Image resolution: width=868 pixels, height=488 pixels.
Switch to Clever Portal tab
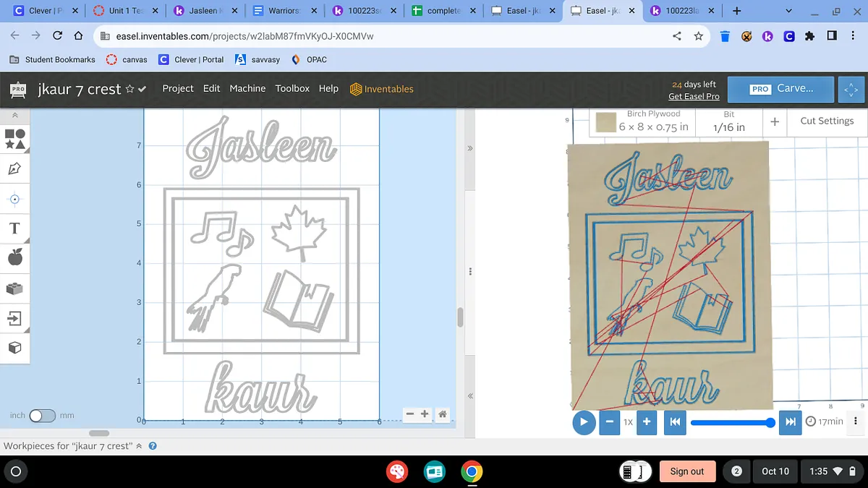coord(45,11)
